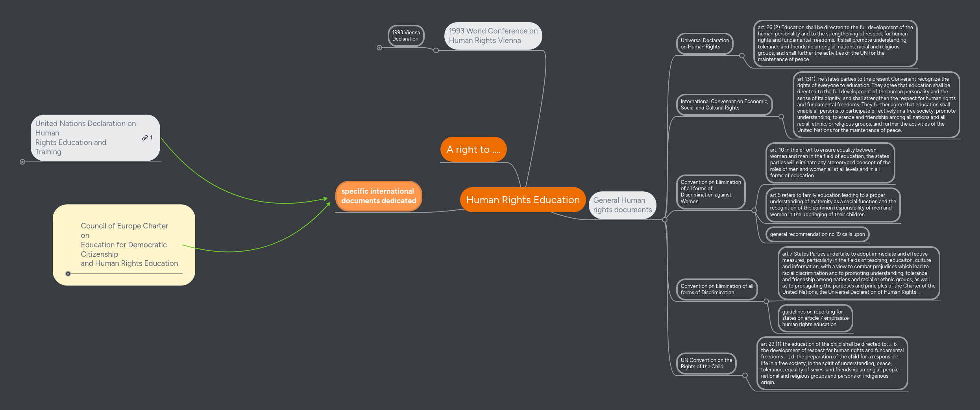The width and height of the screenshot is (980, 410).
Task: Expand the 1993 Vienna Declaration collapsed node
Action: click(x=379, y=48)
